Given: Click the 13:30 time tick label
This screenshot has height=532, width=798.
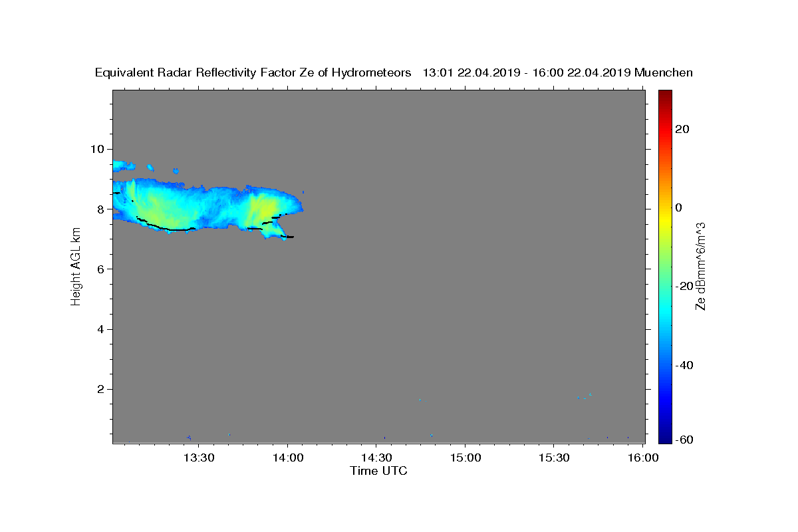Looking at the screenshot, I should 199,458.
